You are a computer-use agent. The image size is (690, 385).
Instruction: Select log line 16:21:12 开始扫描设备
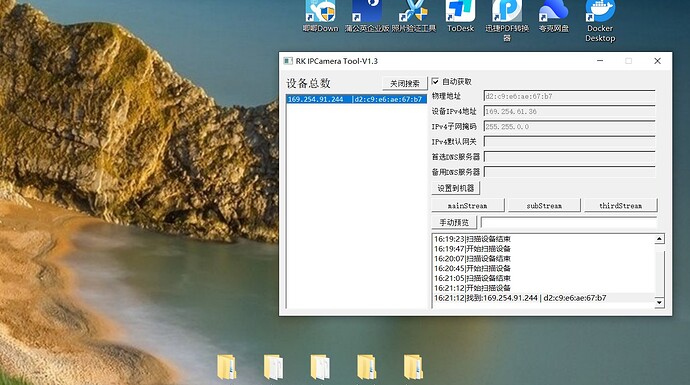point(543,288)
